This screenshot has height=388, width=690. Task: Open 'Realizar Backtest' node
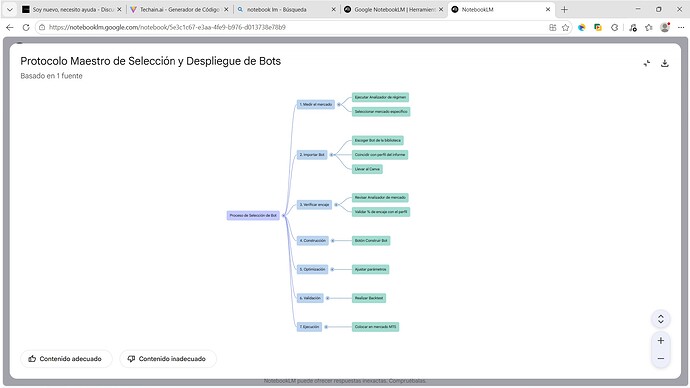(369, 298)
